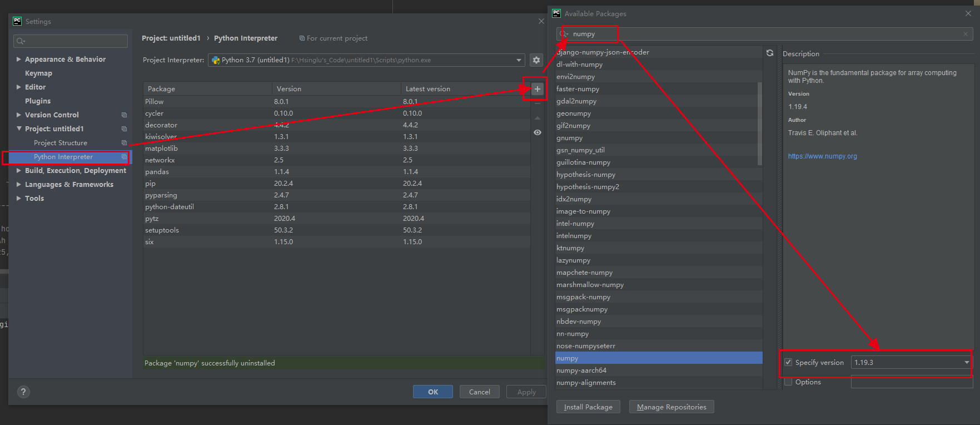This screenshot has height=425, width=980.
Task: Click the Python Interpreter row scope icon
Action: [124, 157]
